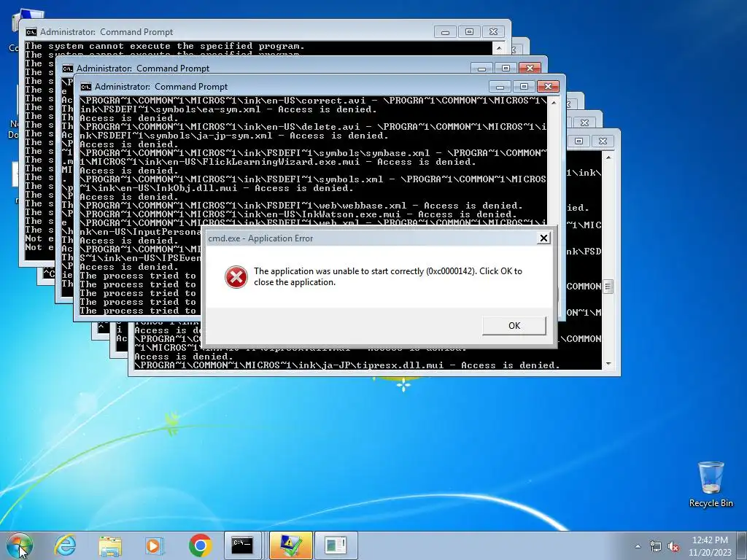This screenshot has height=560, width=747.
Task: Click the error text mentioning 0xc0000142
Action: 388,276
